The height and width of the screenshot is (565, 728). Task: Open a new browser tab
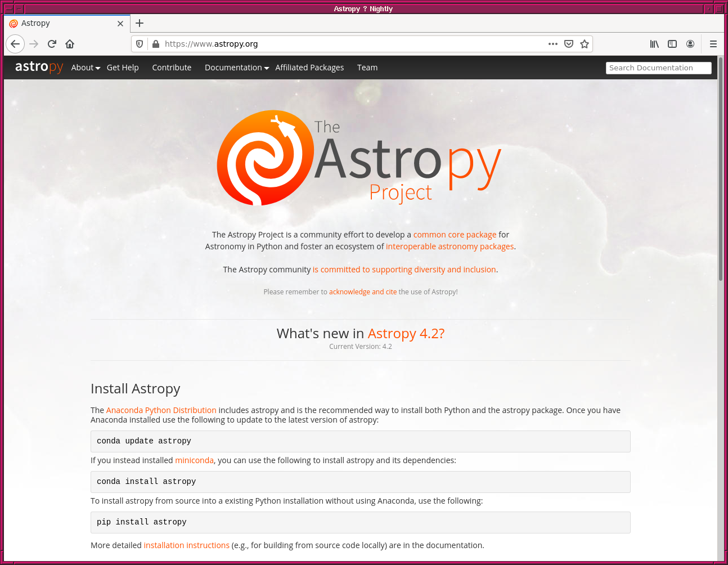pyautogui.click(x=140, y=23)
